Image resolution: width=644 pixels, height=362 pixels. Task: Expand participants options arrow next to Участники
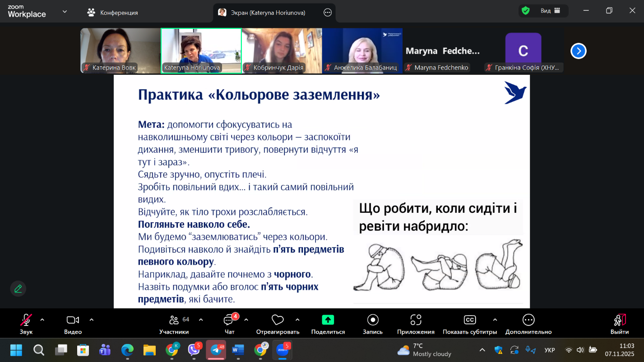pyautogui.click(x=201, y=320)
